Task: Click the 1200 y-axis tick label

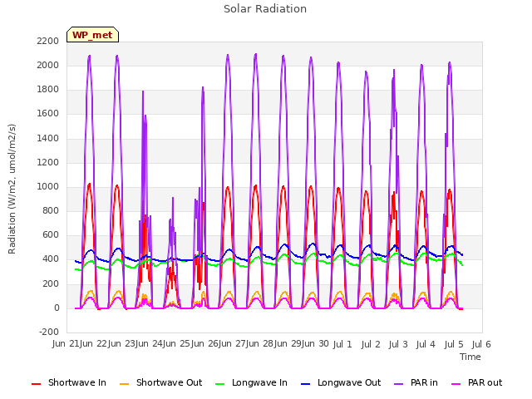Action: coord(48,163)
